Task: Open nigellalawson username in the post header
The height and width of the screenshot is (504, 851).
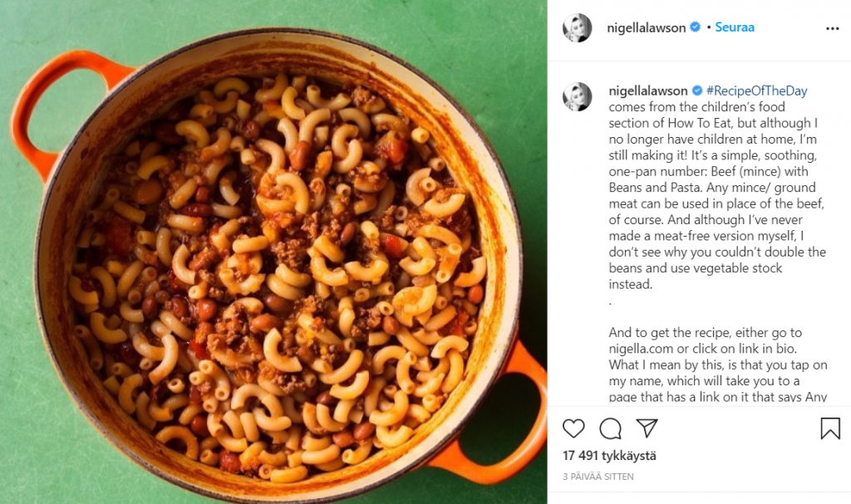Action: [x=646, y=27]
